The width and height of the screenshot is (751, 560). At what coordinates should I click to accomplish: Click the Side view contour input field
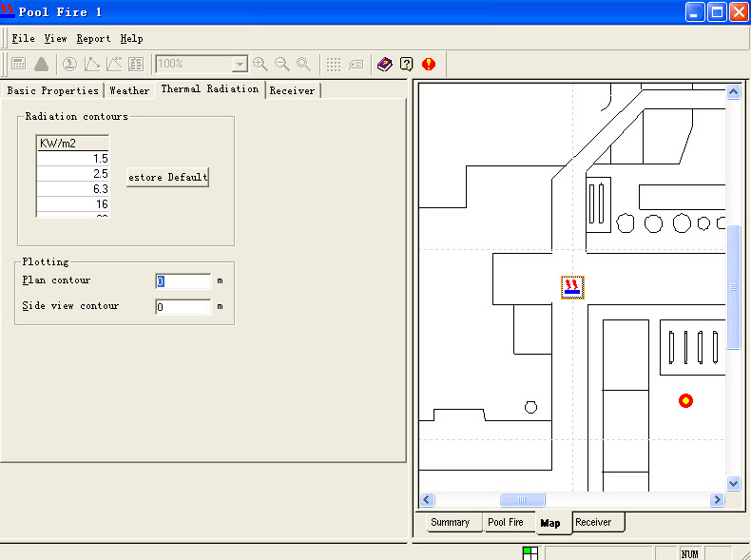pyautogui.click(x=183, y=306)
